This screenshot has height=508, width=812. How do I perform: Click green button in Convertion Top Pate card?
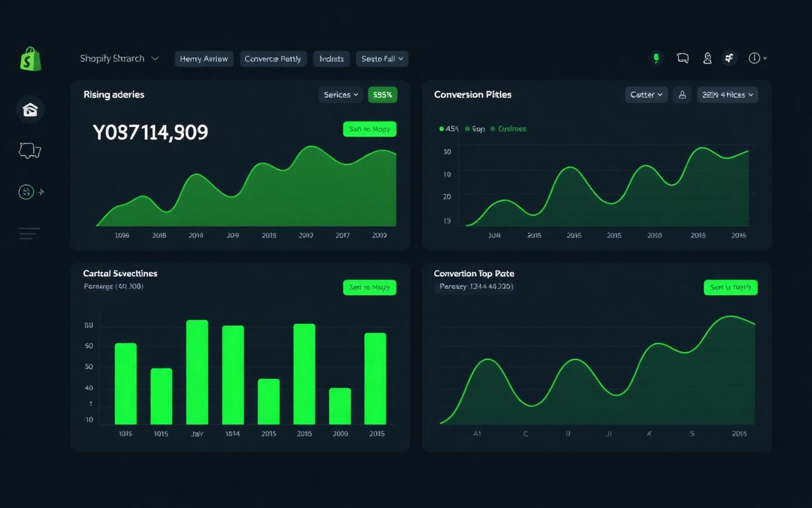[x=731, y=288]
